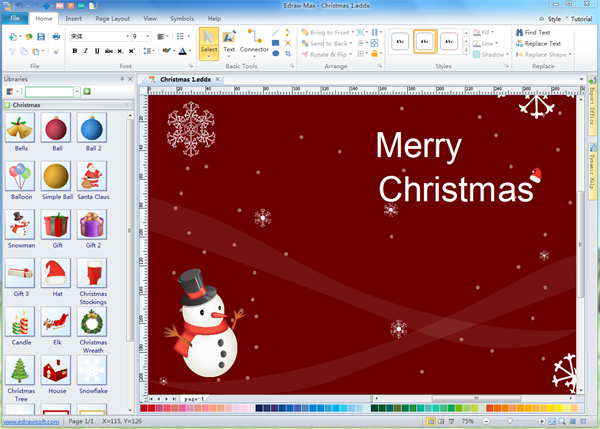The height and width of the screenshot is (429, 600).
Task: Switch to the View tab
Action: point(150,18)
